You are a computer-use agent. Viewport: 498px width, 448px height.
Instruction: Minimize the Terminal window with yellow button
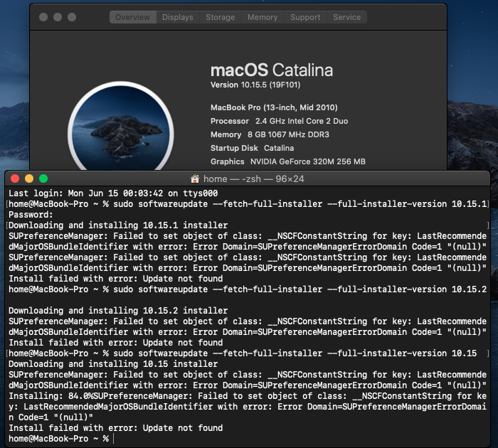pos(29,178)
